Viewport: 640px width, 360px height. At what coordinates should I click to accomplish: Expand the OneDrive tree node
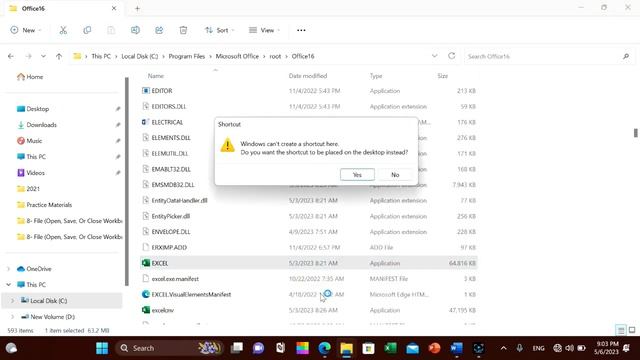9,269
